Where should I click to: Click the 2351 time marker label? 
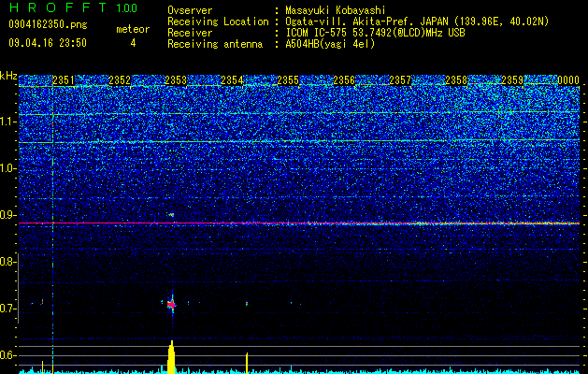(64, 80)
